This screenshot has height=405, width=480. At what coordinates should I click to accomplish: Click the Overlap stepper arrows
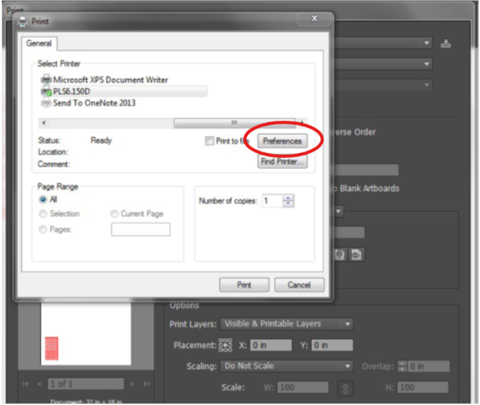403,366
